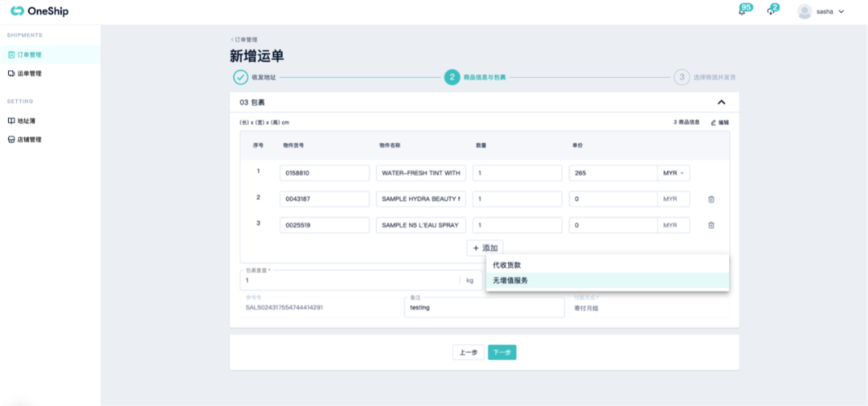Screen dimensions: 868x406
Task: Open 付款方式 dropdown showing 寄付月结
Action: [649, 307]
